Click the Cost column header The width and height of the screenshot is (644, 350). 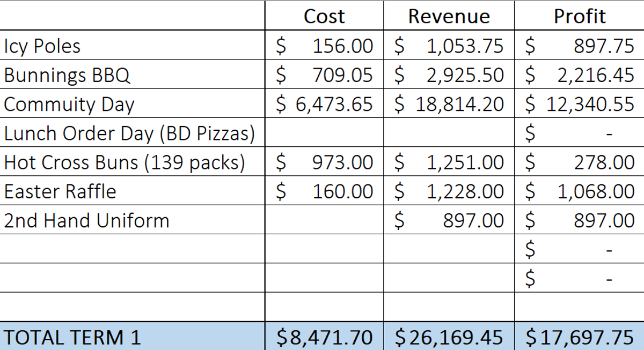(324, 16)
